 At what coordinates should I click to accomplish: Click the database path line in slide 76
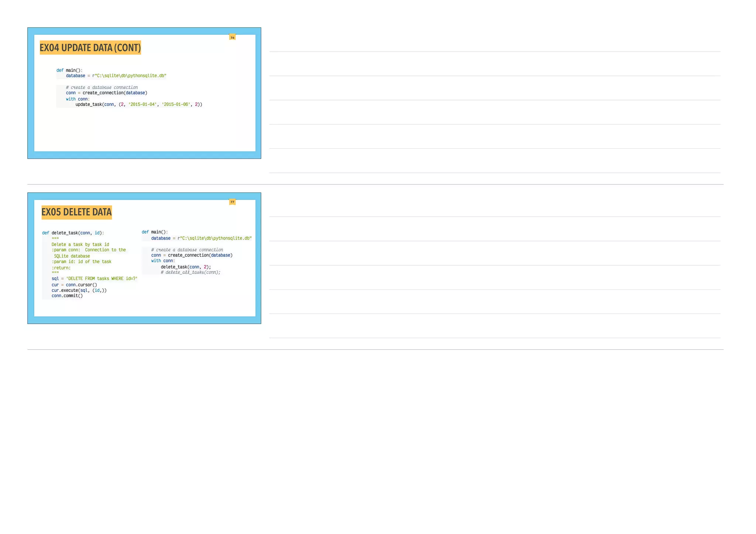point(116,76)
